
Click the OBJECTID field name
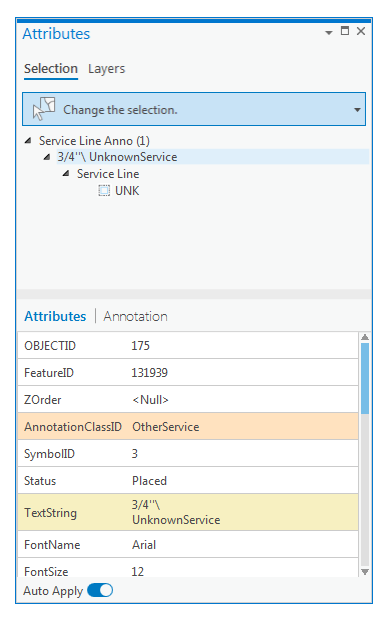[50, 346]
